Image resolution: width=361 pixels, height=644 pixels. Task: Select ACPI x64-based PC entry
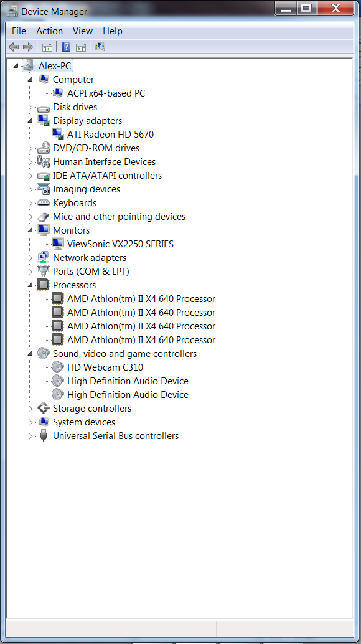[x=106, y=93]
